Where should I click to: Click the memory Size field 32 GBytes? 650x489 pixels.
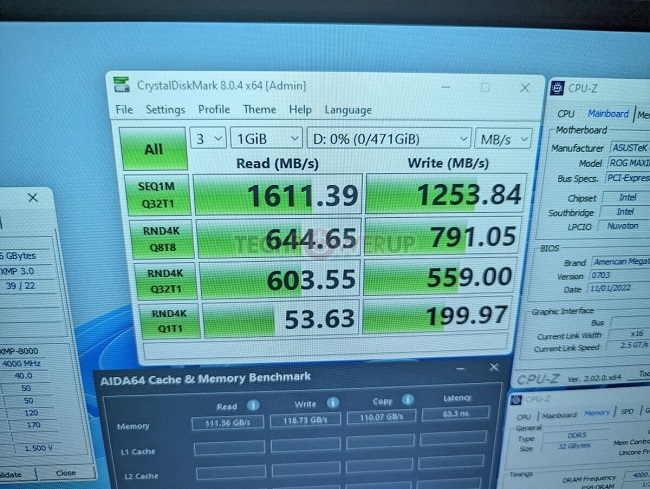pyautogui.click(x=574, y=446)
